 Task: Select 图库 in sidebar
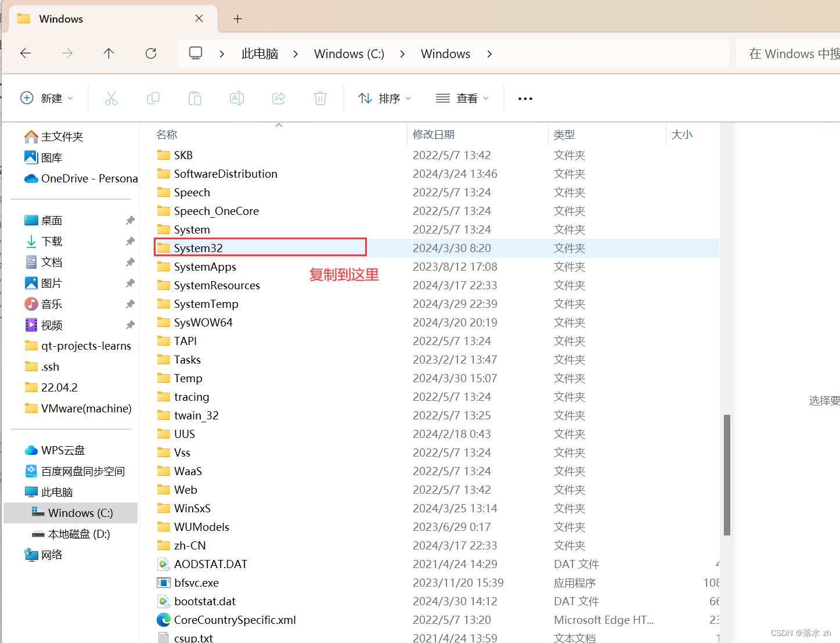tap(44, 157)
